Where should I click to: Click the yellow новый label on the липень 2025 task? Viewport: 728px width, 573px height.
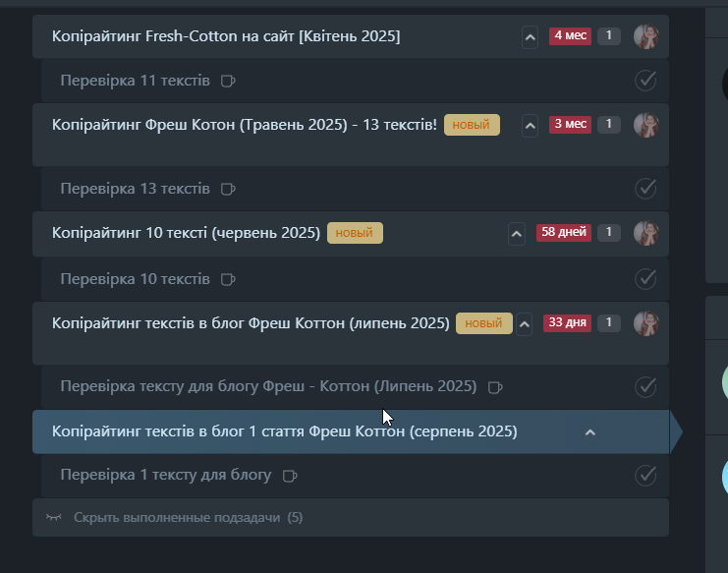pos(483,323)
